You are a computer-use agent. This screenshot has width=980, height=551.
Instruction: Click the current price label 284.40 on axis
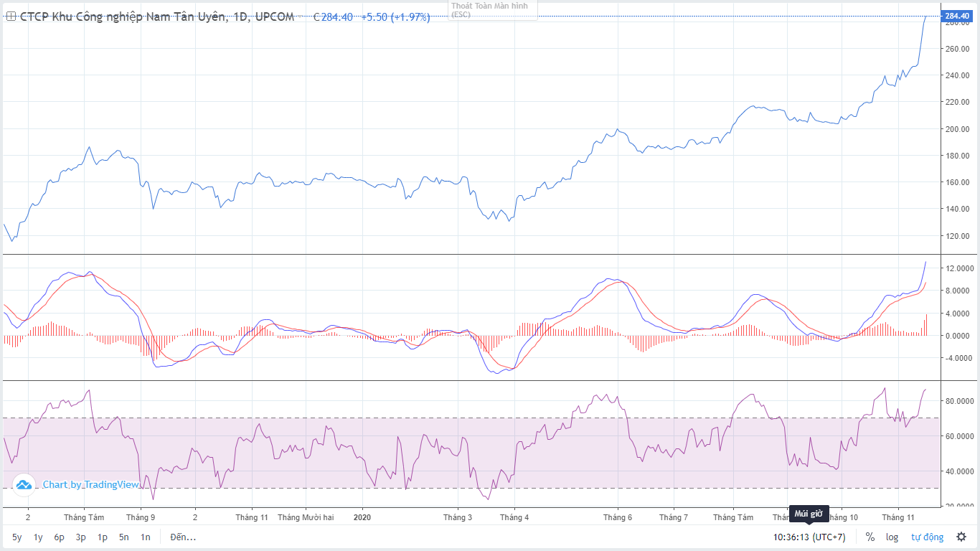coord(957,16)
